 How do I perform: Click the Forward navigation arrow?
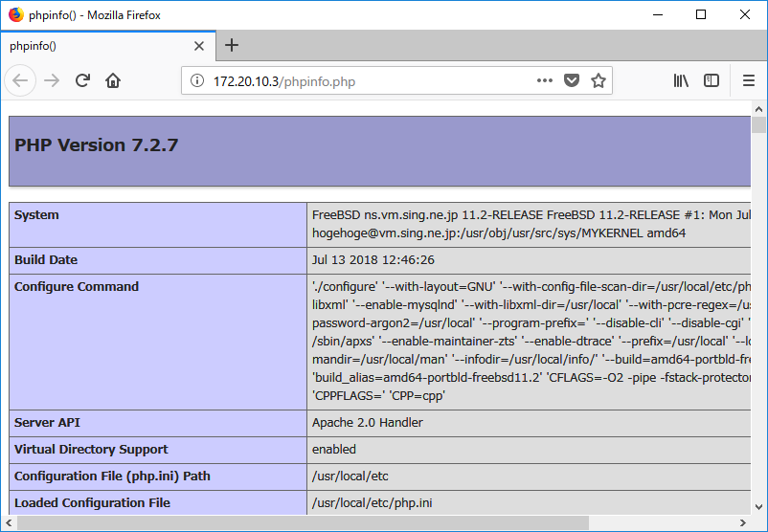[x=52, y=80]
